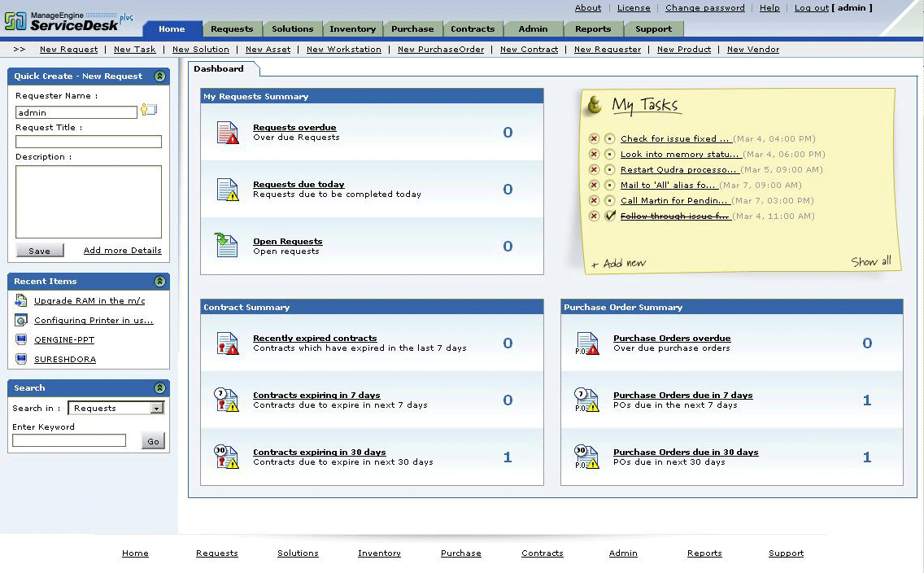Collapse the Search panel

pos(159,388)
